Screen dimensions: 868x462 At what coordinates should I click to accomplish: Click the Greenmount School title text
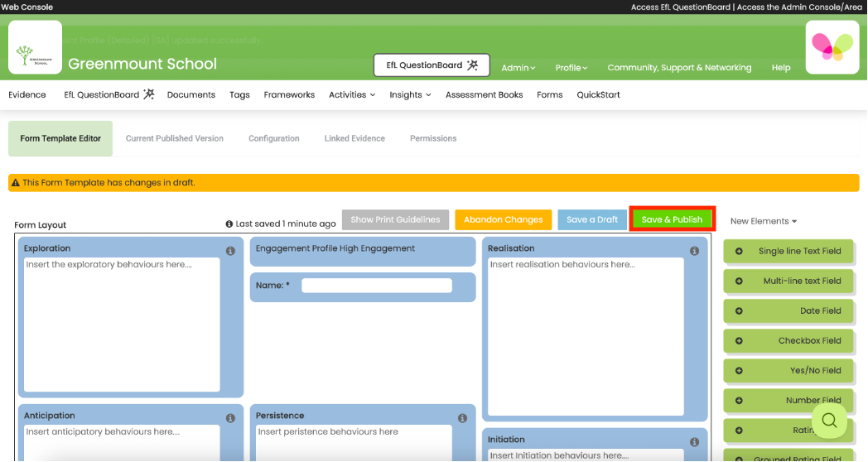tap(142, 64)
